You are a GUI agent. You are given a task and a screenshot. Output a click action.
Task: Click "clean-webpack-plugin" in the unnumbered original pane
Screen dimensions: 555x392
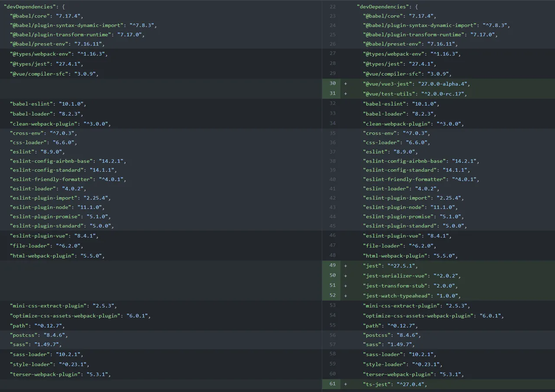(x=44, y=123)
